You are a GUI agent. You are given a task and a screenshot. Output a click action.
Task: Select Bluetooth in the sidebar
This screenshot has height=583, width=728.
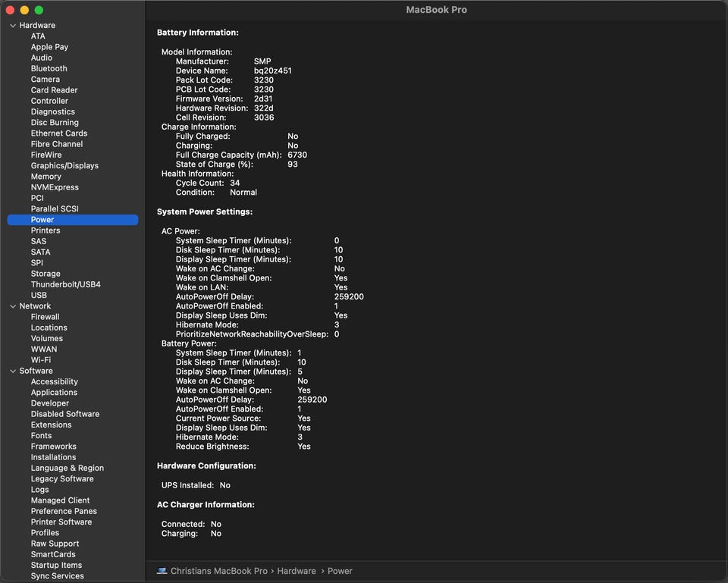click(x=49, y=68)
